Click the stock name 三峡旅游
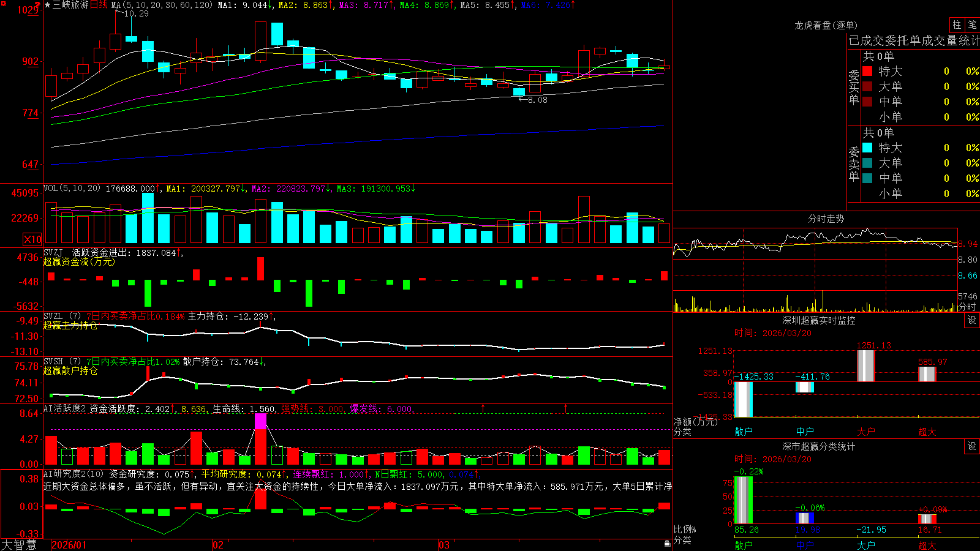Viewport: 980px width, 551px height. click(70, 5)
